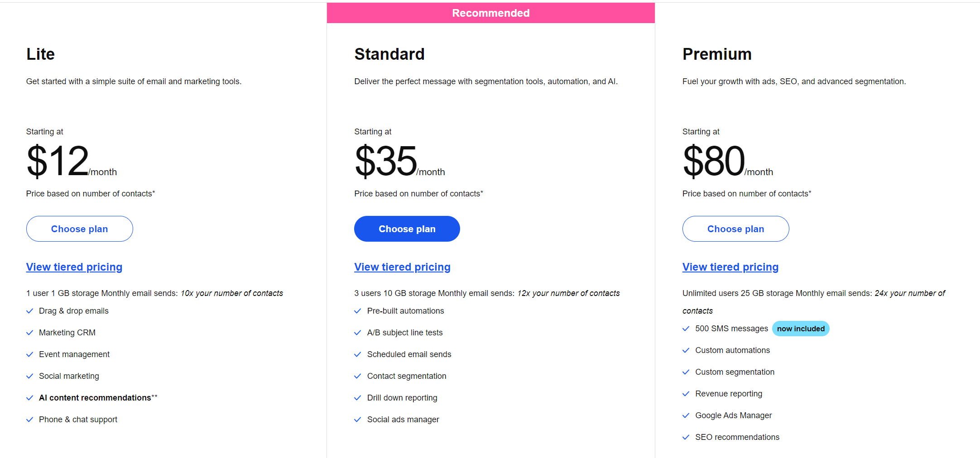This screenshot has width=980, height=458.
Task: Click the checkmark next to Social ads manager
Action: tap(358, 420)
